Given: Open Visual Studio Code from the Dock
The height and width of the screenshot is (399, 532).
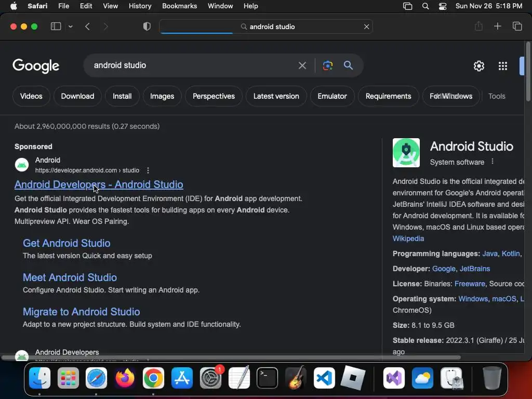Looking at the screenshot, I should pyautogui.click(x=324, y=378).
